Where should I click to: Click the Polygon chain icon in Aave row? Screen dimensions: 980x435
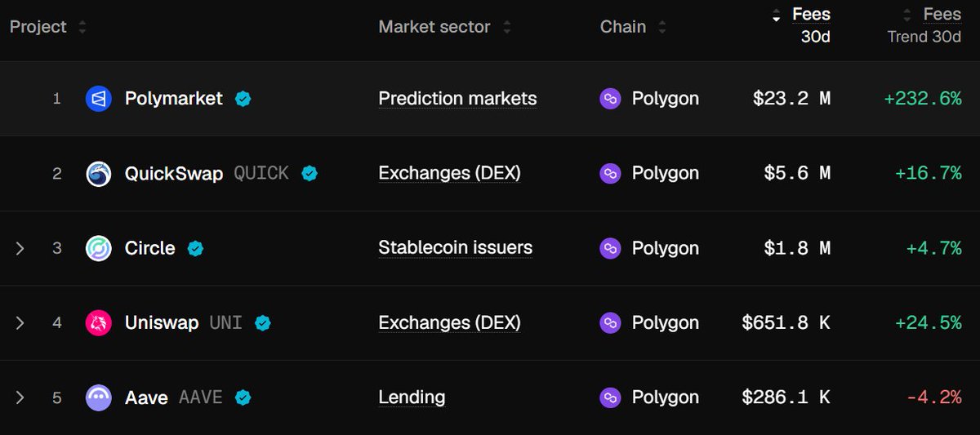point(610,398)
